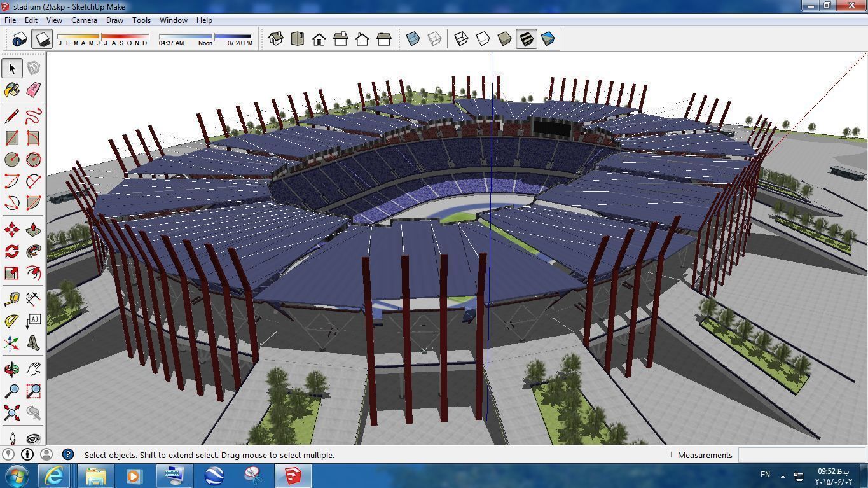Activate the Move tool
The width and height of the screenshot is (868, 488).
[x=11, y=230]
